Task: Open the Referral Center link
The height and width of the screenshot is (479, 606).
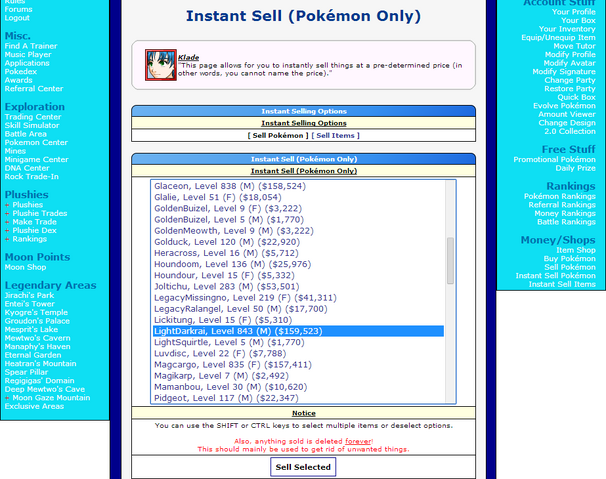Action: pyautogui.click(x=34, y=89)
